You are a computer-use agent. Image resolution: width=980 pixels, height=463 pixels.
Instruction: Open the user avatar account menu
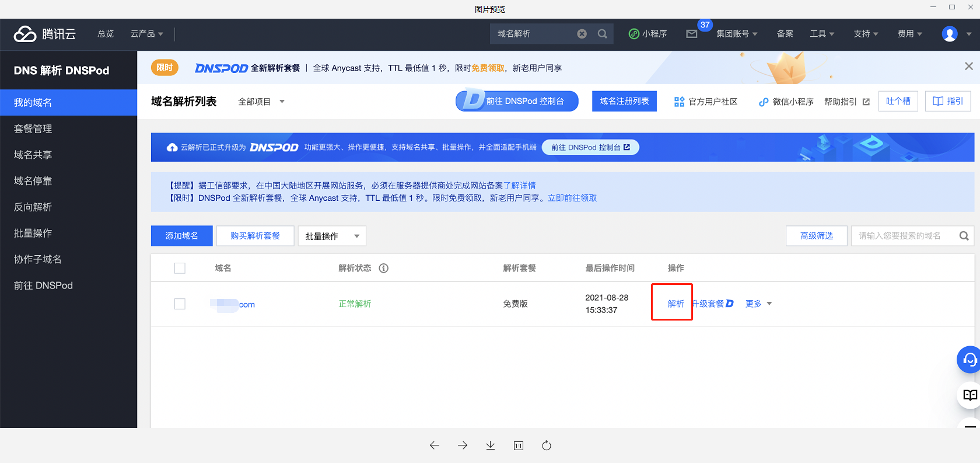[x=950, y=34]
